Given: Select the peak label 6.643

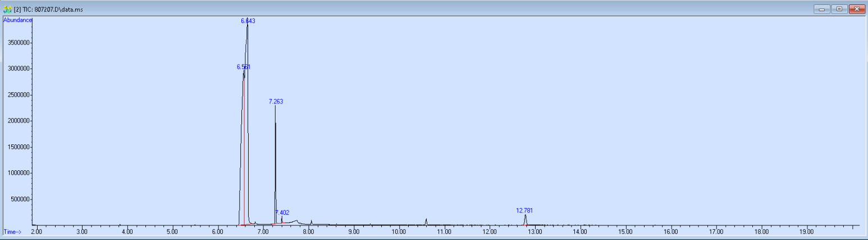Looking at the screenshot, I should (248, 21).
